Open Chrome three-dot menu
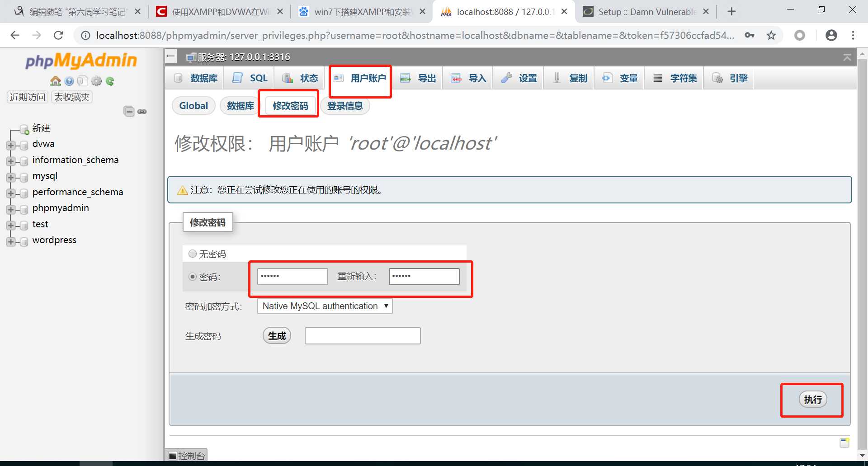 (853, 35)
